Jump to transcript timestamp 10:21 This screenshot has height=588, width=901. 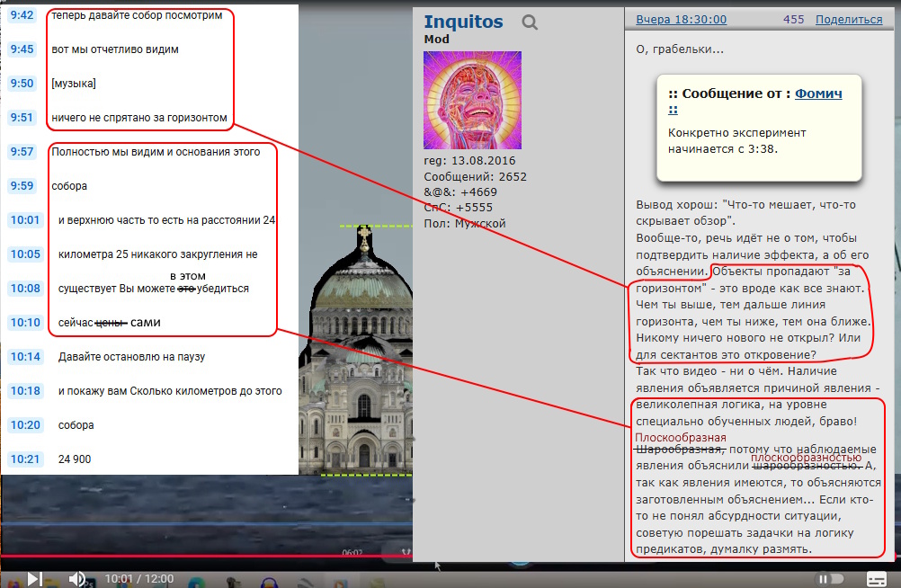pos(25,459)
